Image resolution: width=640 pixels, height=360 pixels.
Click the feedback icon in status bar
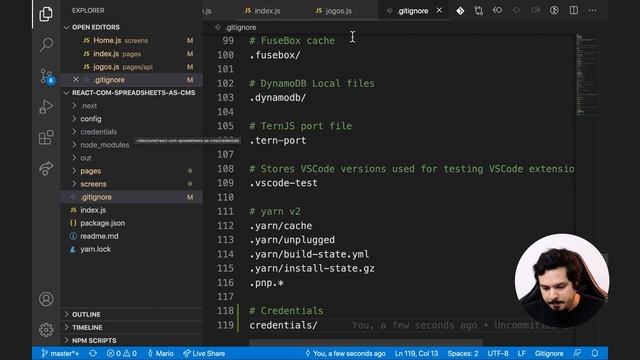[577, 353]
